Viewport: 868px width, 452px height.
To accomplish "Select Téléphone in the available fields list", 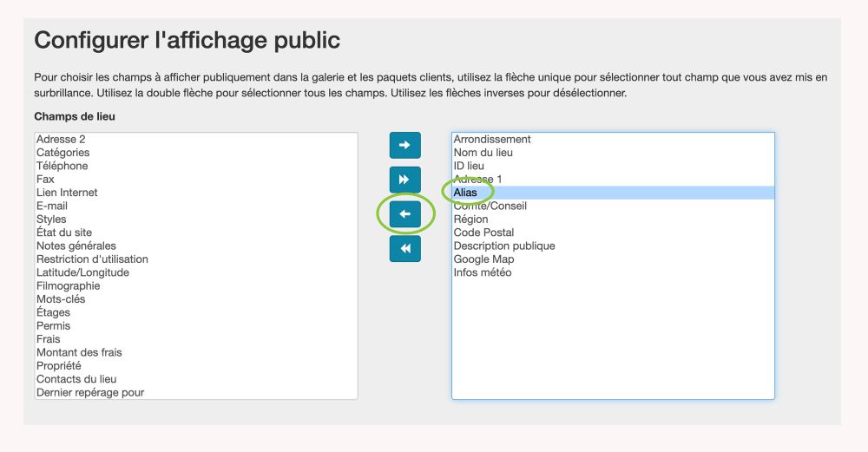I will pyautogui.click(x=62, y=166).
